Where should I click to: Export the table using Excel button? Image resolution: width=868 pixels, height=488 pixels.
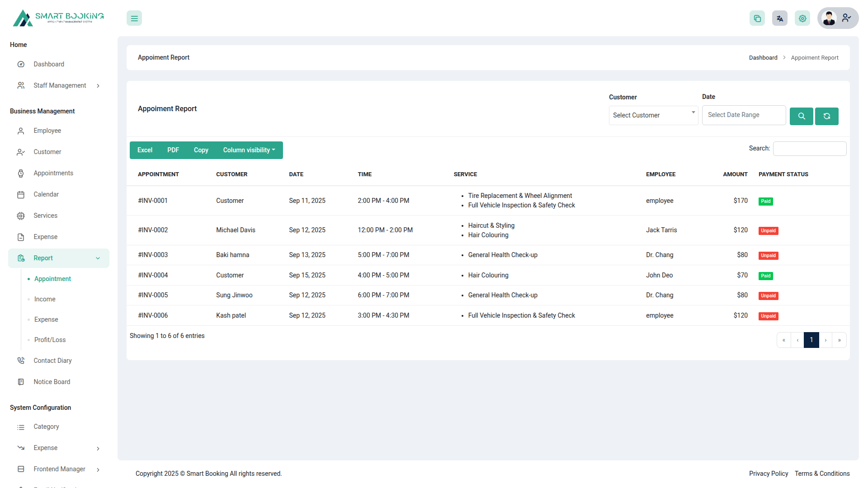point(145,150)
